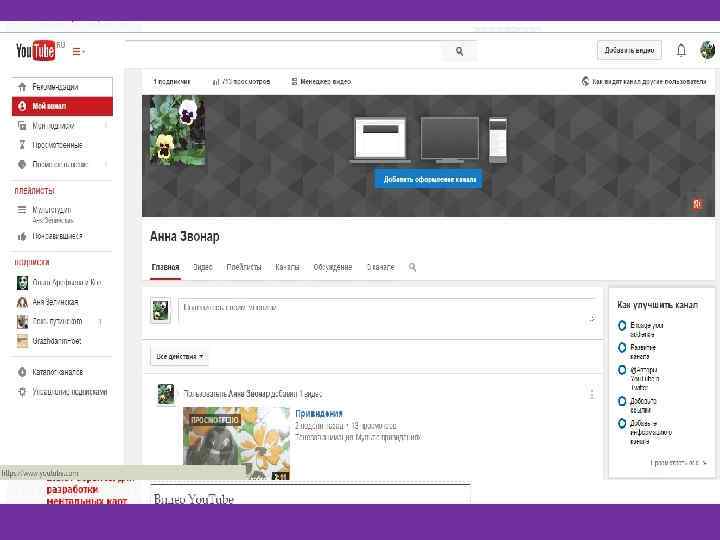This screenshot has width=720, height=540.
Task: Click the Мой канал icon in the sidebar
Action: pyautogui.click(x=22, y=106)
